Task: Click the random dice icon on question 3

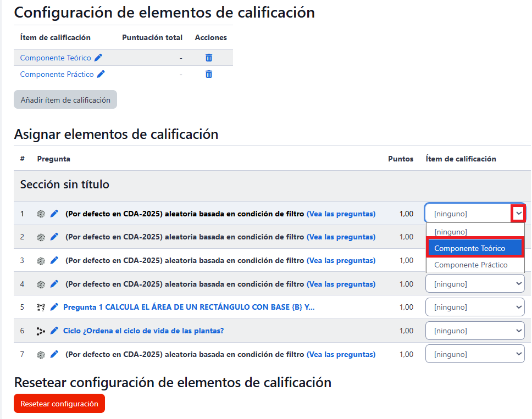Action: point(41,261)
